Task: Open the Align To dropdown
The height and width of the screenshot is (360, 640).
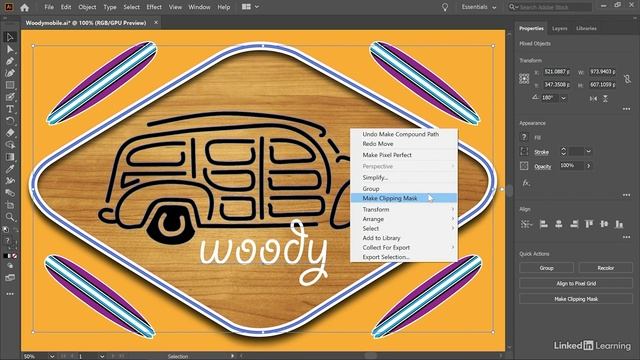Action: pyautogui.click(x=526, y=224)
